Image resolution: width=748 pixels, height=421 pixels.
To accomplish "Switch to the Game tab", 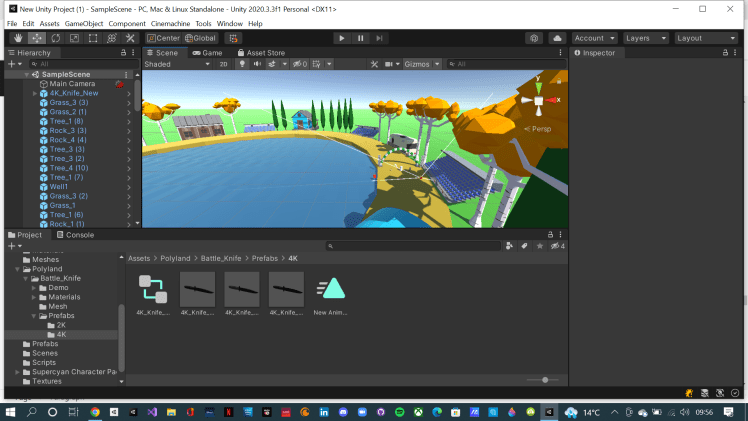I will 208,52.
